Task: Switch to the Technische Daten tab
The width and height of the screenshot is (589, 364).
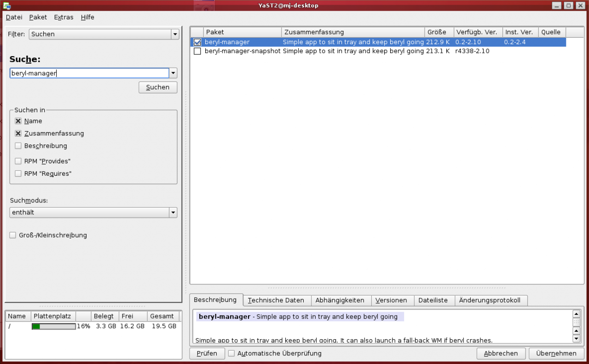Action: (276, 300)
